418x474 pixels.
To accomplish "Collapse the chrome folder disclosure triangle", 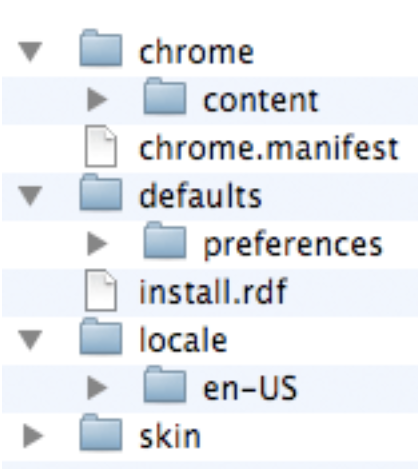I will [30, 52].
